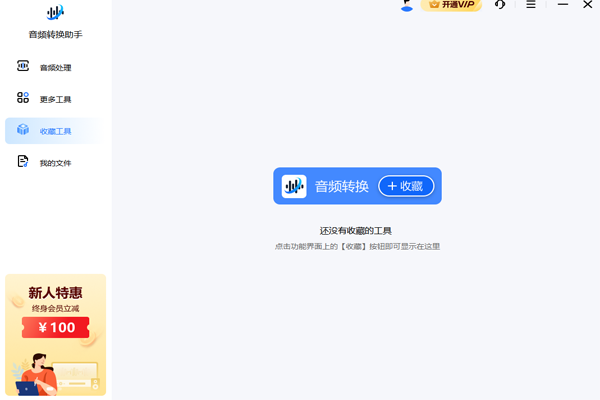
Task: Go to the 我的文件 tab label
Action: click(x=56, y=163)
